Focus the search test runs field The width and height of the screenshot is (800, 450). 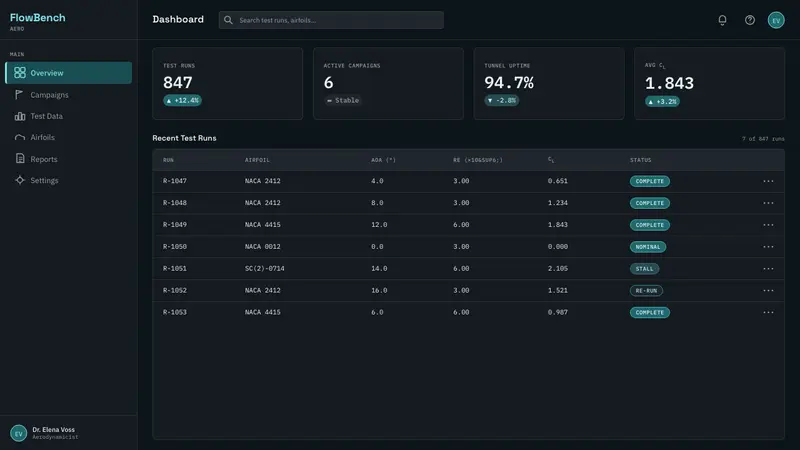tap(331, 20)
